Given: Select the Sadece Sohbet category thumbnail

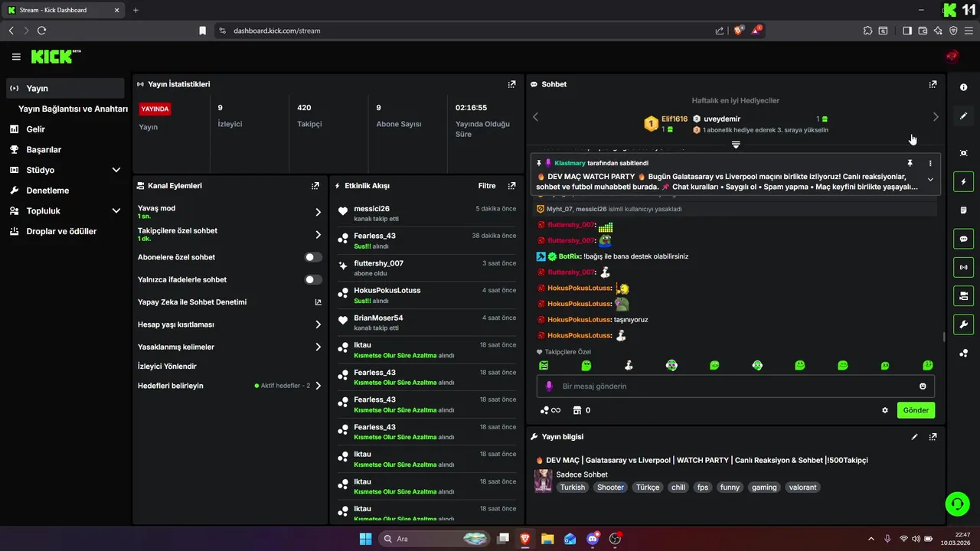Looking at the screenshot, I should pos(543,481).
